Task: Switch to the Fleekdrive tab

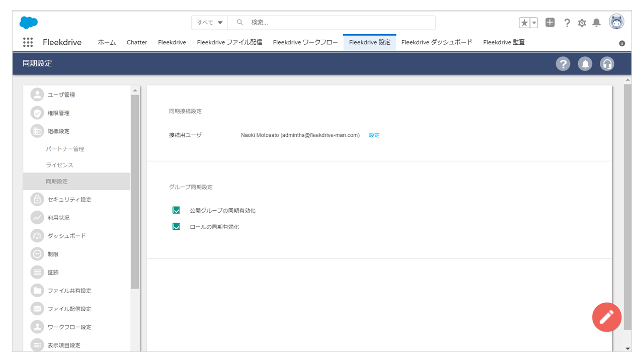Action: coord(172,42)
